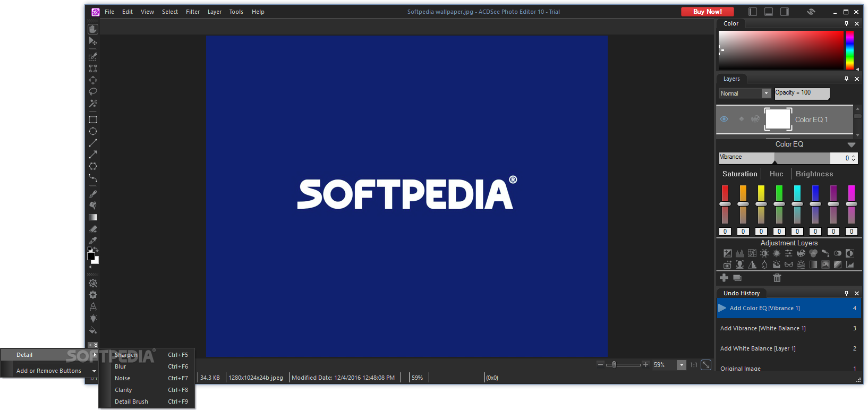Add a White Balance palette adjustment layer

point(801,253)
